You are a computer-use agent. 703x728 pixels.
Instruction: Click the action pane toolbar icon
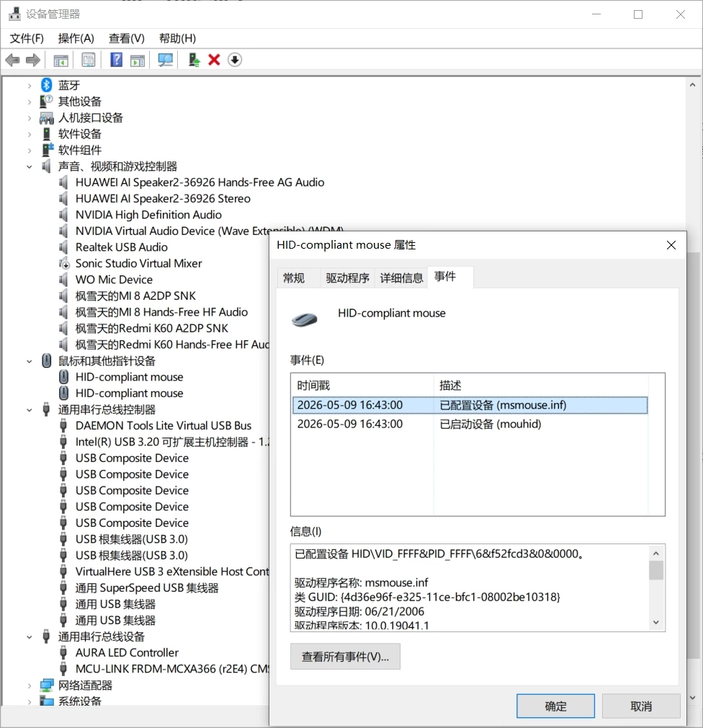138,60
